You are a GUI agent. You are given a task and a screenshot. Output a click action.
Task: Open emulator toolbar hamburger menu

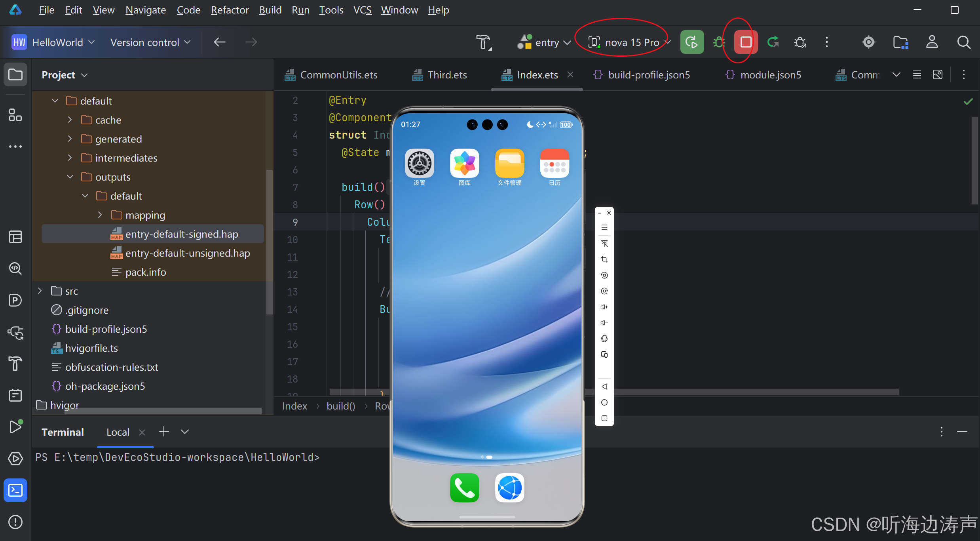(x=604, y=227)
